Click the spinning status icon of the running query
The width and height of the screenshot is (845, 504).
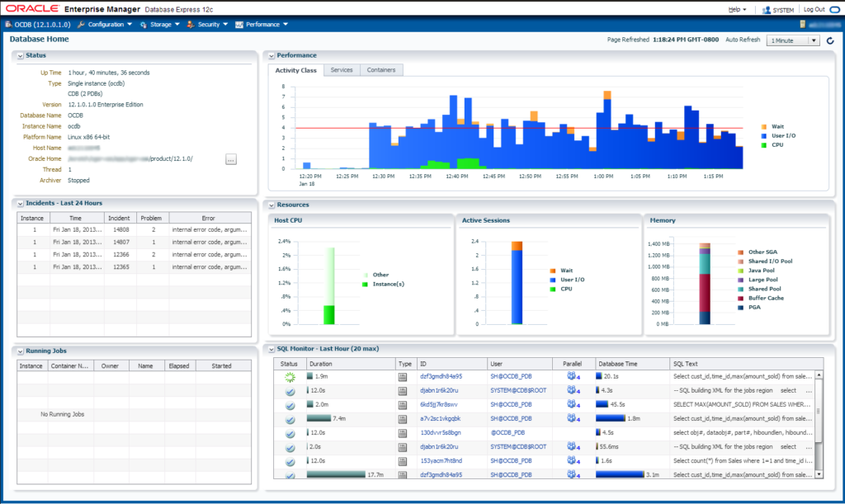pyautogui.click(x=290, y=378)
